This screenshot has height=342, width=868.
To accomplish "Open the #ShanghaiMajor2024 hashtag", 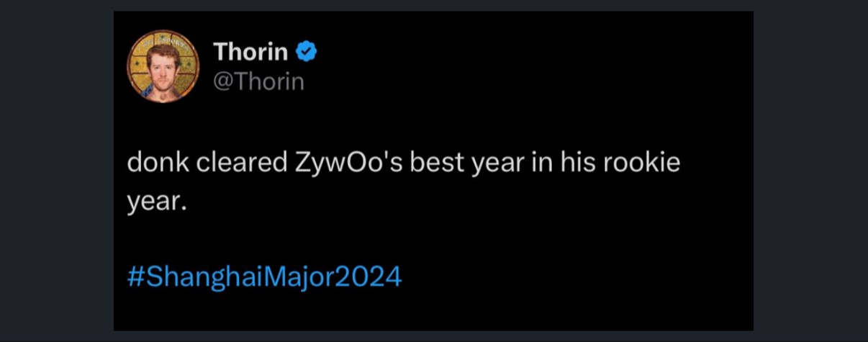I will point(264,277).
